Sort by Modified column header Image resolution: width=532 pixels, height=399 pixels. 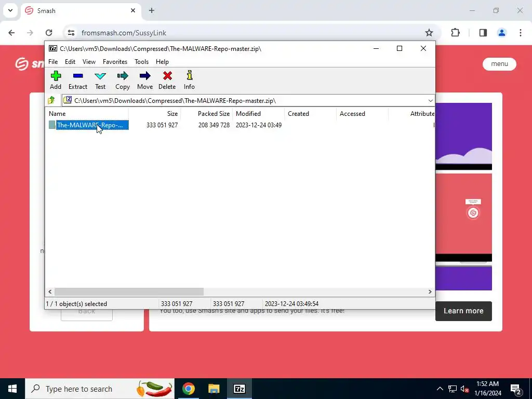click(259, 114)
